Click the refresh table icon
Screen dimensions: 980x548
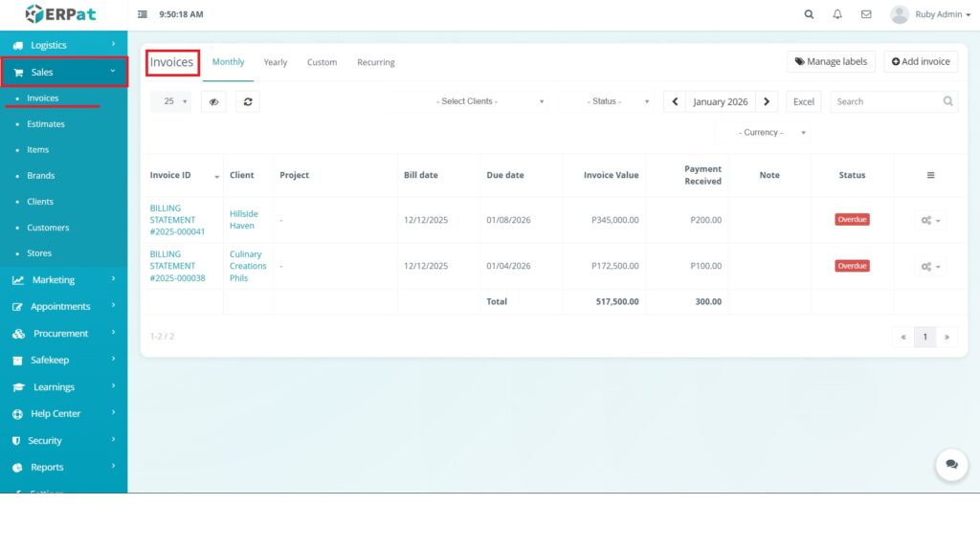(248, 101)
